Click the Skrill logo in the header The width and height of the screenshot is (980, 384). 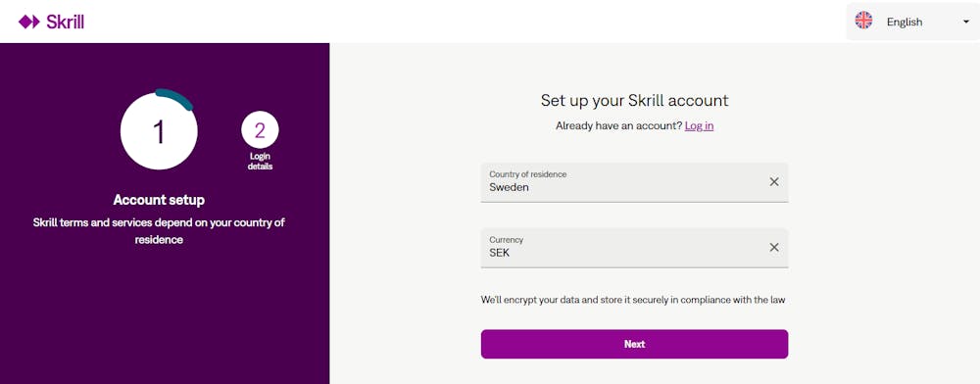click(x=51, y=22)
